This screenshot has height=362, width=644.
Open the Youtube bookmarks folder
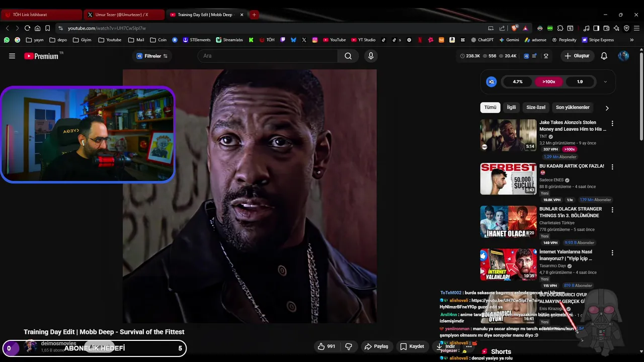tap(110, 40)
